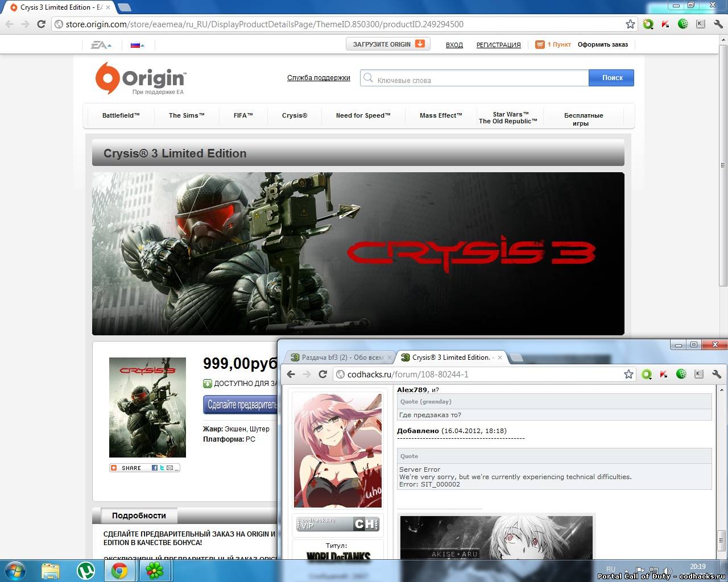Screen dimensions: 728x582
Task: Open new tab in codhacks window
Action: point(515,357)
